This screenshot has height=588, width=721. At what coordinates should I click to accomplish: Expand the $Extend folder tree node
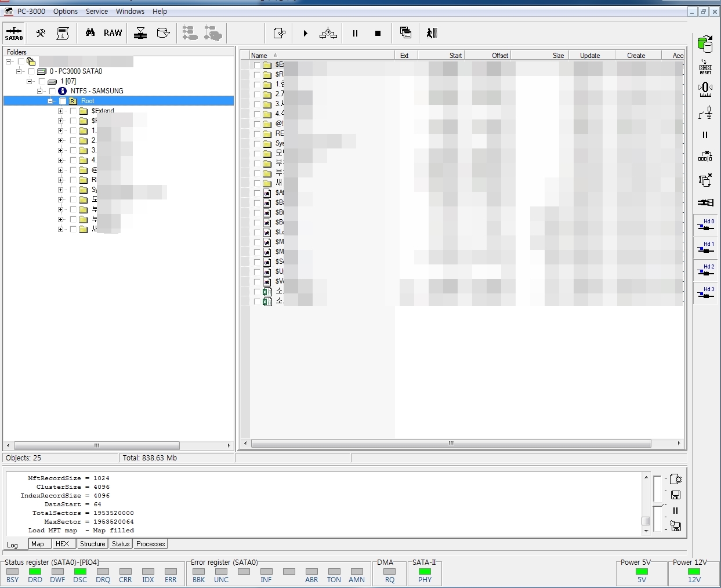[60, 111]
